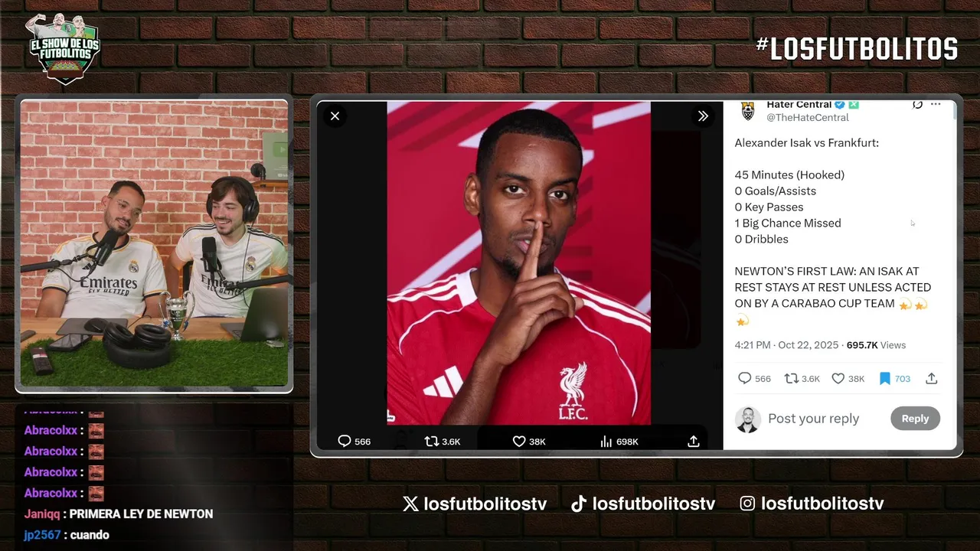
Task: Click 'Alexander Isak vs Frankfurt:' tweet line
Action: coord(806,143)
